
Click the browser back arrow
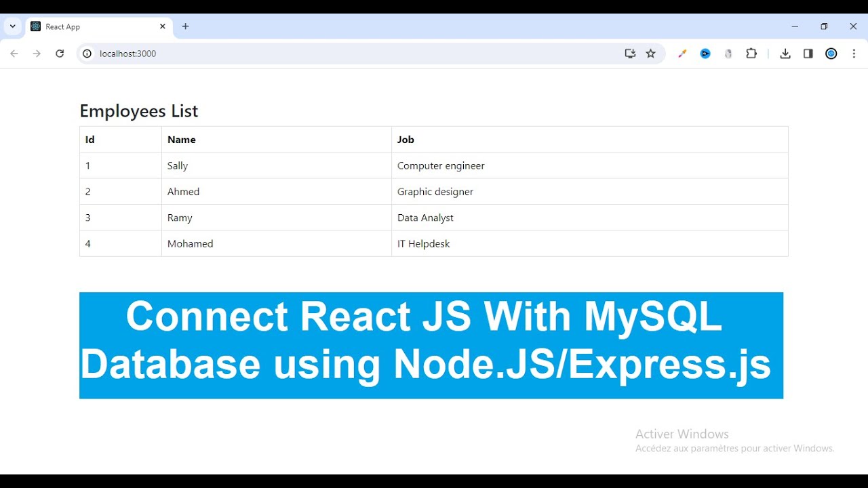point(14,54)
